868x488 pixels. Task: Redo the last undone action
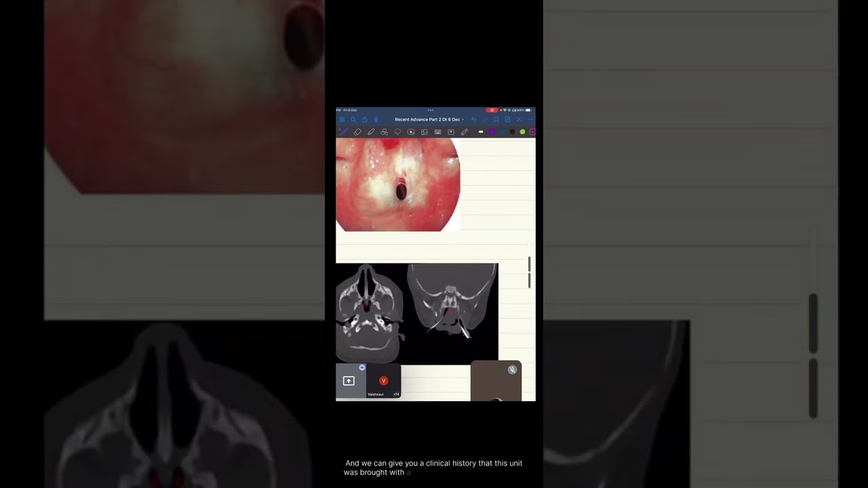(485, 119)
